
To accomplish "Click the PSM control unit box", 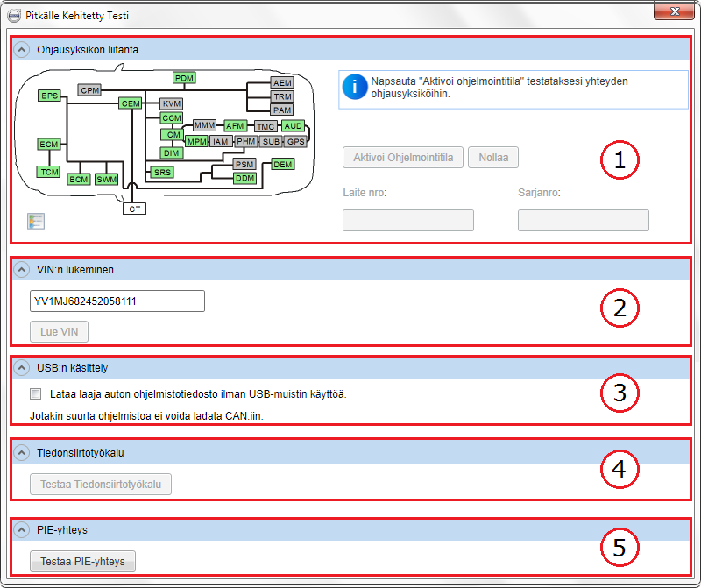I will pyautogui.click(x=245, y=164).
